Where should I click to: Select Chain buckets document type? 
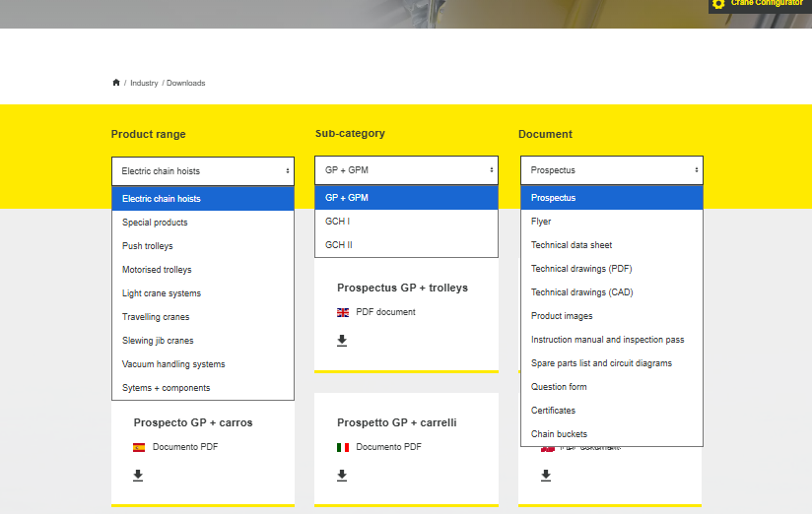coord(559,434)
